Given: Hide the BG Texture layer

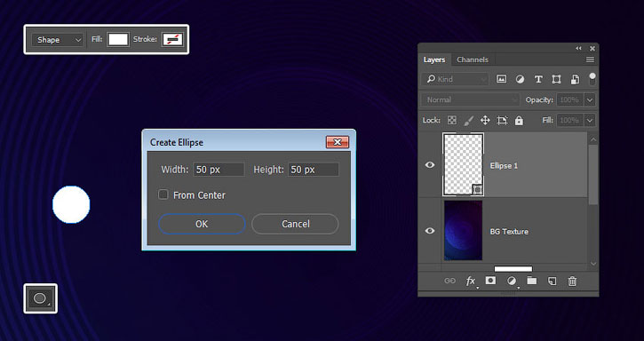Looking at the screenshot, I should click(430, 231).
